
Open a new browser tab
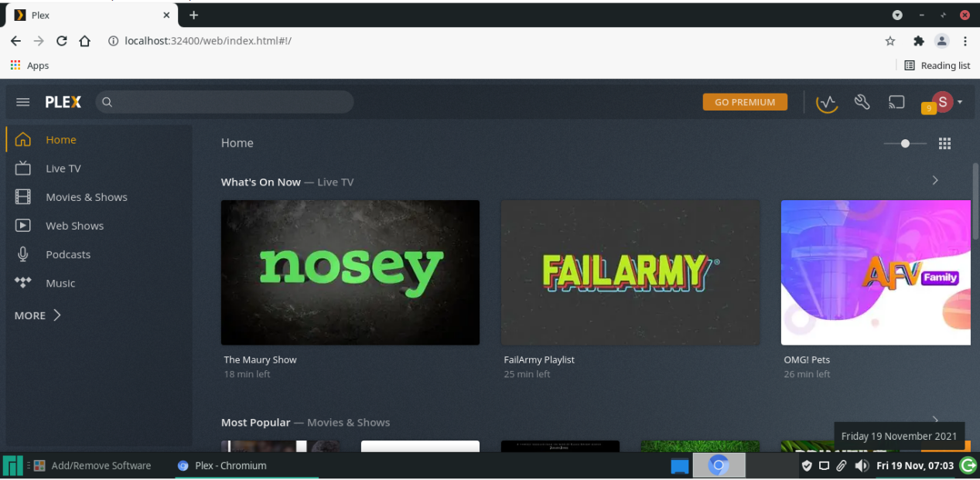click(193, 15)
